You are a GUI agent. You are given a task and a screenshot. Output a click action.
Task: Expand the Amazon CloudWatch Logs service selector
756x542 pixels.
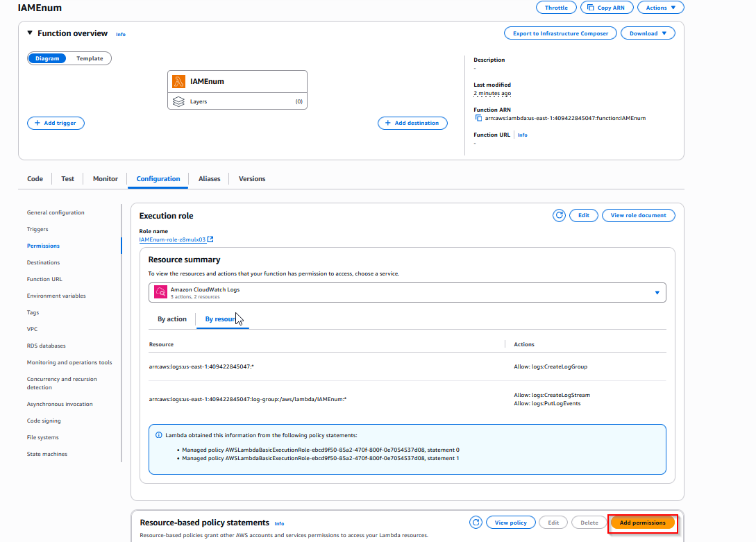tap(408, 292)
